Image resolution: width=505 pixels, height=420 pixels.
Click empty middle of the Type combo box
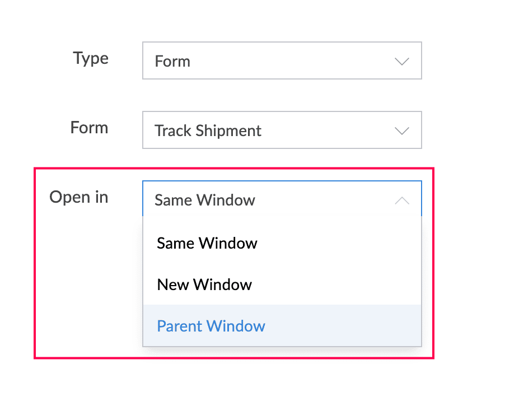(x=290, y=60)
